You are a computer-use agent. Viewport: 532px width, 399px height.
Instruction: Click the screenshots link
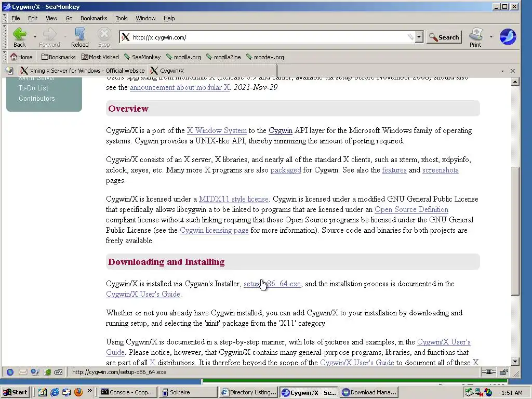(441, 170)
